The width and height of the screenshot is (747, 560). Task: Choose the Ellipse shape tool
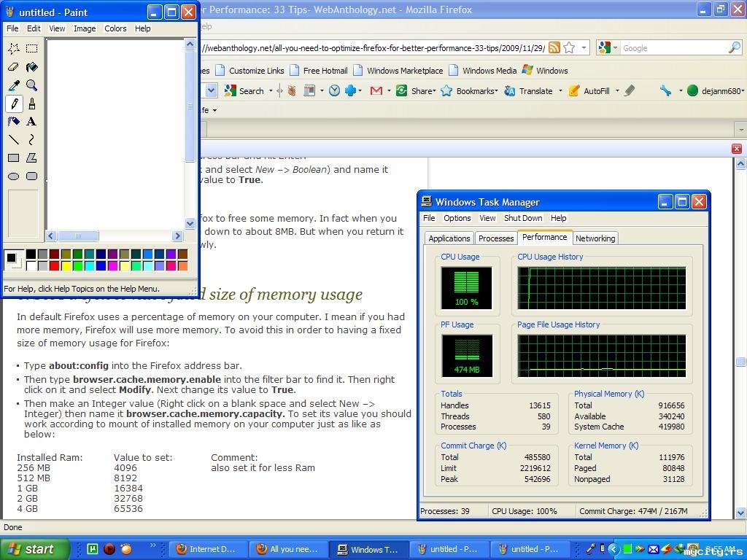point(14,176)
